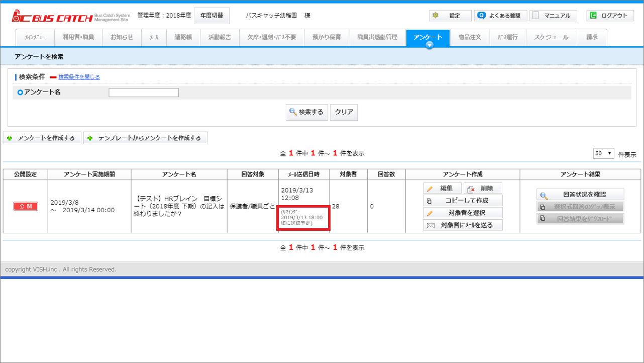The height and width of the screenshot is (363, 644).
Task: Click the document icon on マニュアル
Action: 535,16
